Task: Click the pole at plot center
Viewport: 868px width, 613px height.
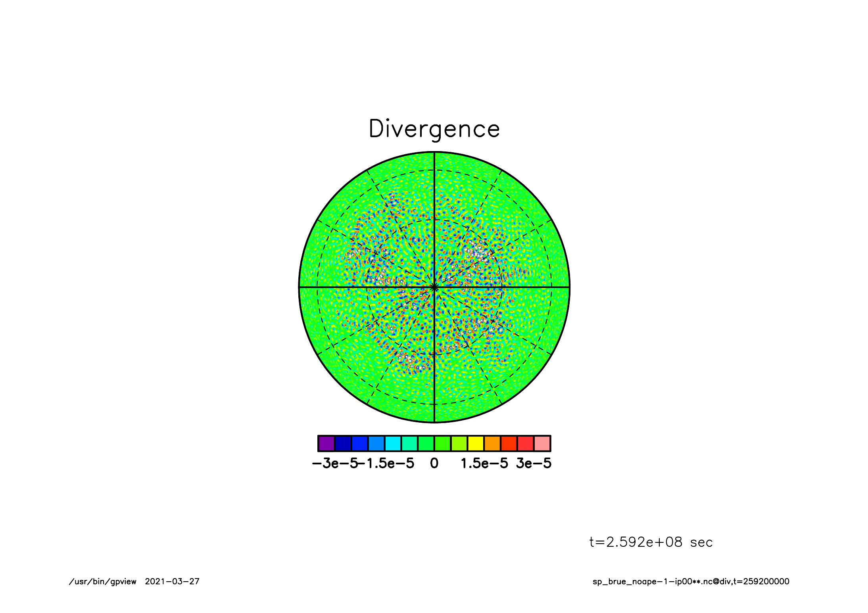Action: (x=434, y=287)
